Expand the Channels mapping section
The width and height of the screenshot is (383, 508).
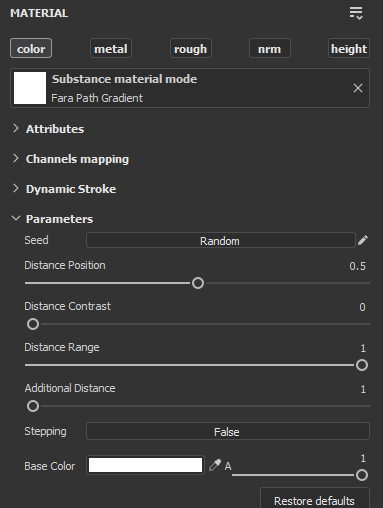point(16,159)
